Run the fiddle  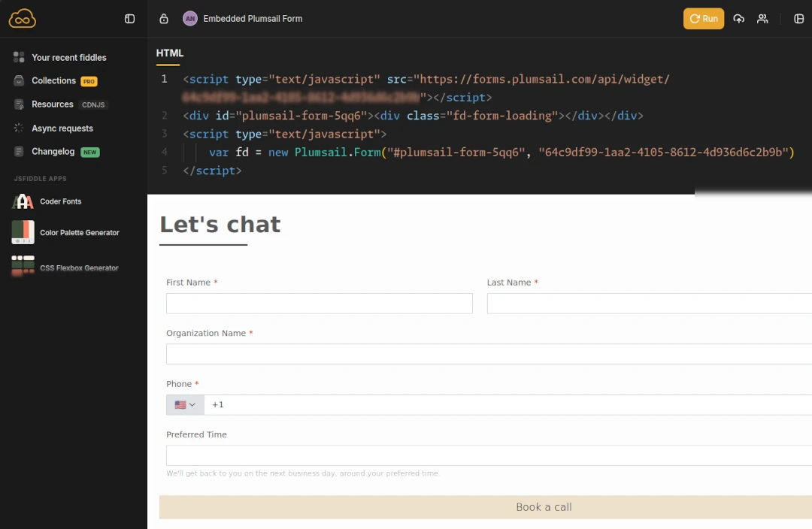[x=703, y=19]
